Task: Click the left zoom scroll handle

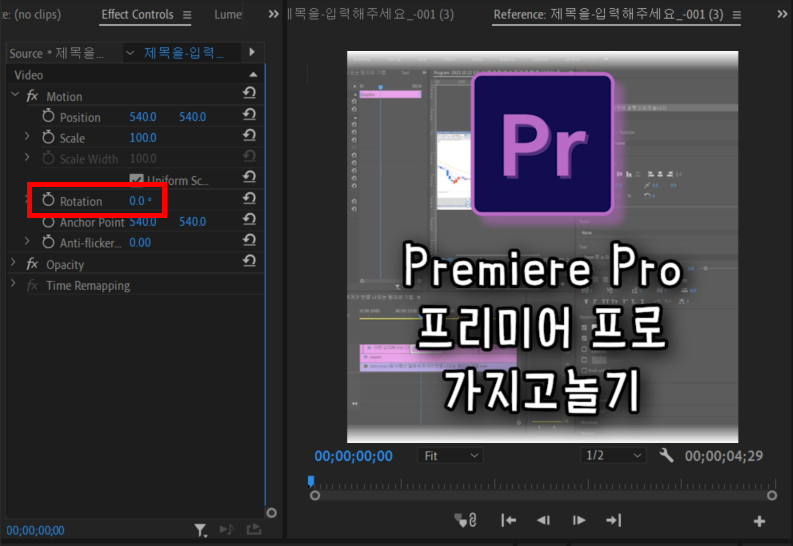Action: point(315,495)
